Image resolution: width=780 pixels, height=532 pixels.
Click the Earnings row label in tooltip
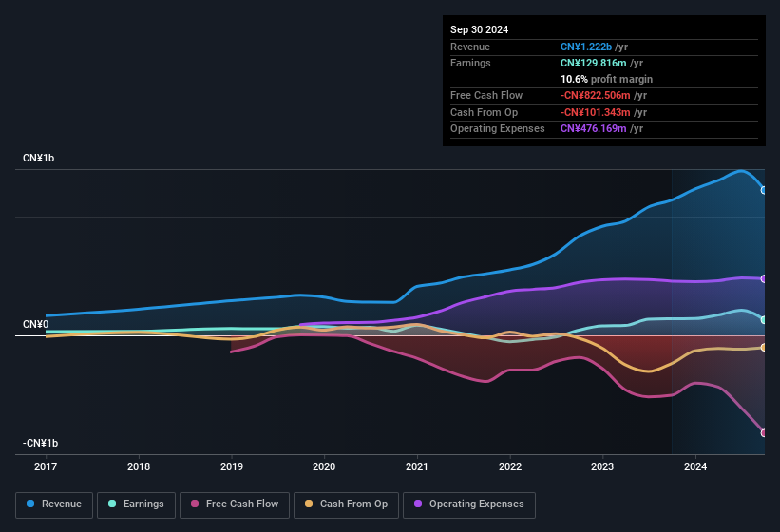pyautogui.click(x=470, y=63)
